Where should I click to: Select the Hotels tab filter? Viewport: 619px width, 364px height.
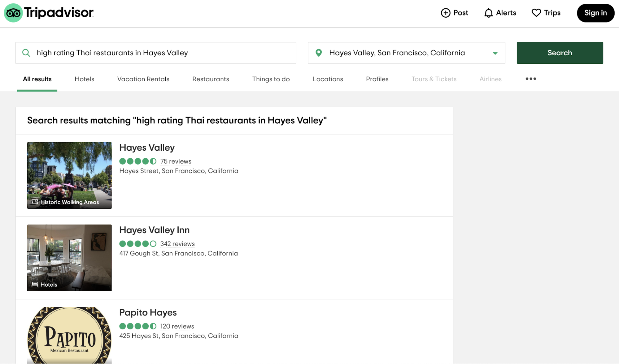pyautogui.click(x=84, y=79)
